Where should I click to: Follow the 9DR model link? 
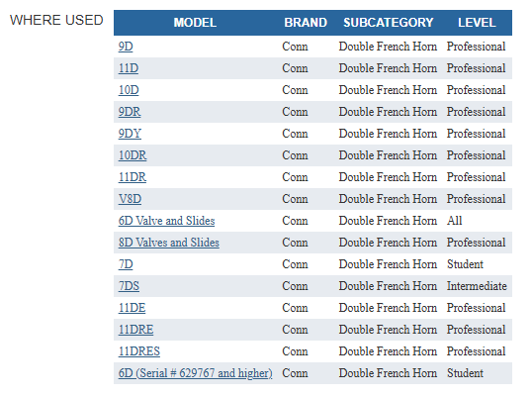pos(130,112)
